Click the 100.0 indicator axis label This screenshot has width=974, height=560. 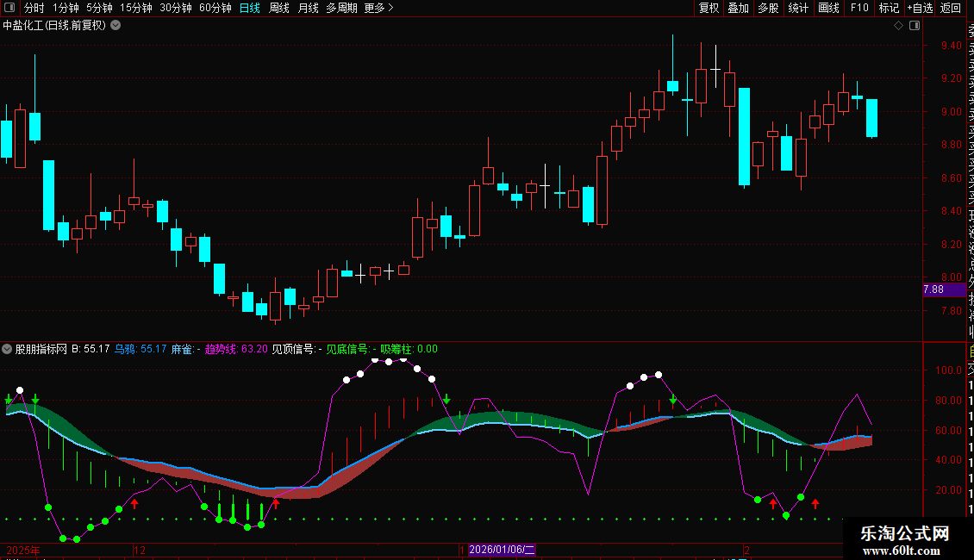pos(948,370)
